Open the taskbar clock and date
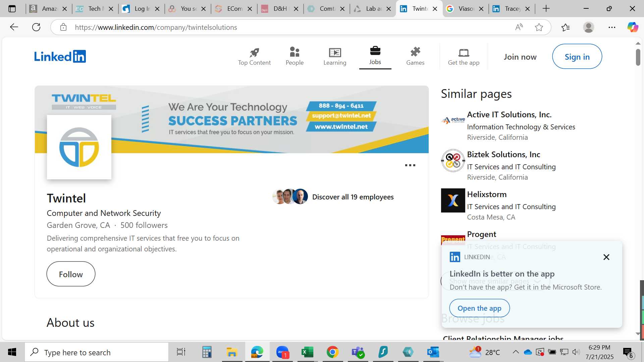Viewport: 644px width, 362px height. coord(599,352)
